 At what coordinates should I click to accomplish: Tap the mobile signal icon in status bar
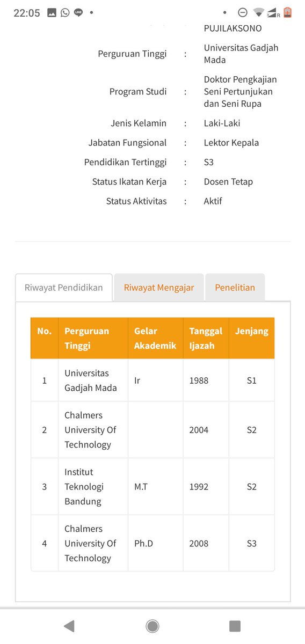[x=273, y=13]
